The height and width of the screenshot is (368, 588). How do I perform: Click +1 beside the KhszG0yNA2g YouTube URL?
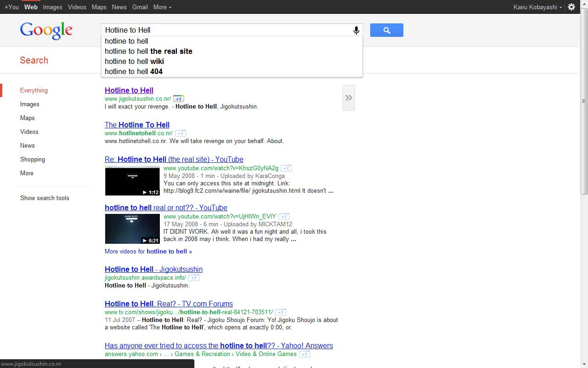click(x=286, y=168)
